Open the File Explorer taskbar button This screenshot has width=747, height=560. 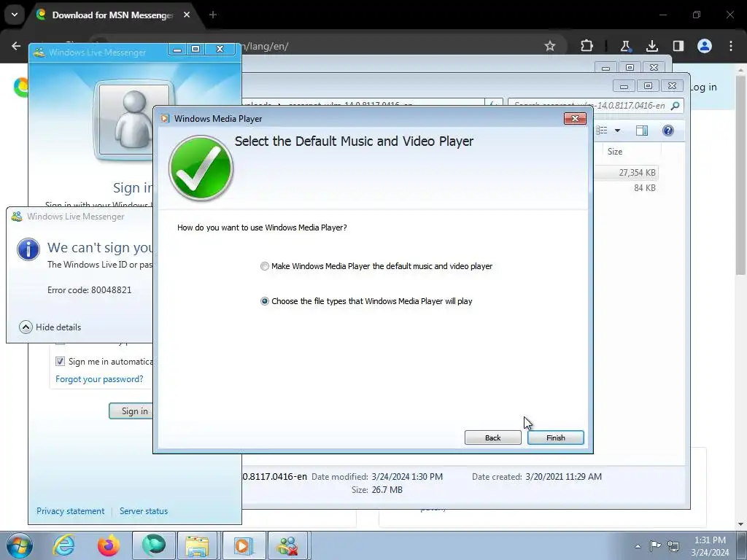(197, 545)
